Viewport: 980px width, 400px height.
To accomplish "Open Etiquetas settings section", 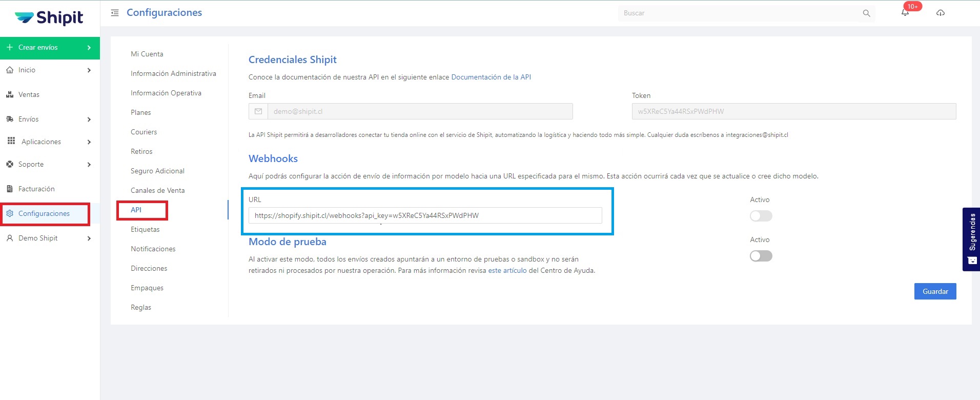I will pos(145,229).
